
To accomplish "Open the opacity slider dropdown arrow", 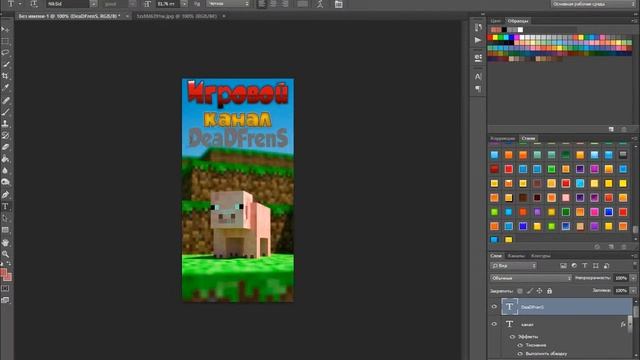I will pyautogui.click(x=633, y=278).
